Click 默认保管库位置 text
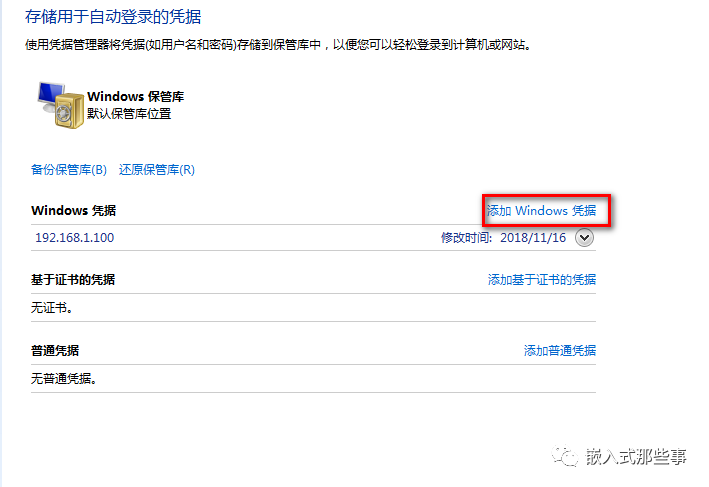Viewport: 709px width, 487px height. point(129,113)
